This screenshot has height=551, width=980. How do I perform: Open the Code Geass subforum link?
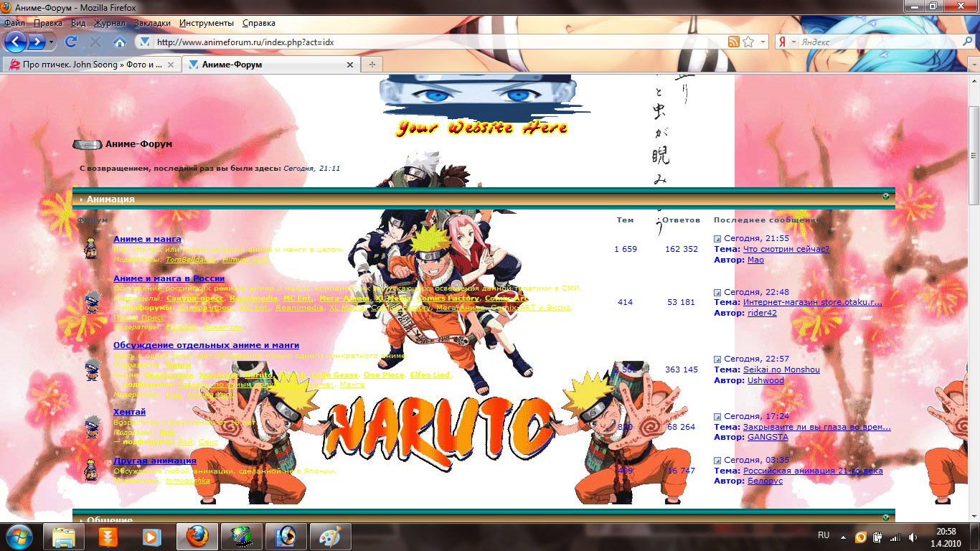point(334,375)
